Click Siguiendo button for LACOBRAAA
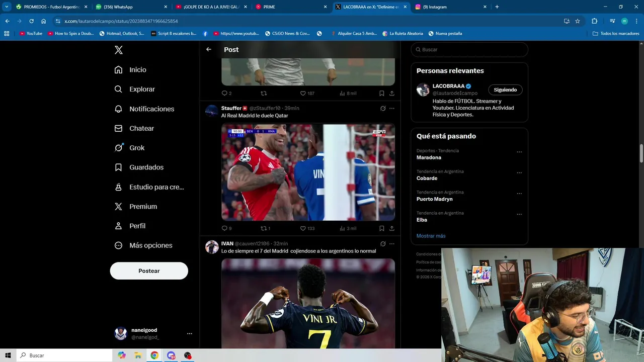The width and height of the screenshot is (644, 362). point(505,90)
